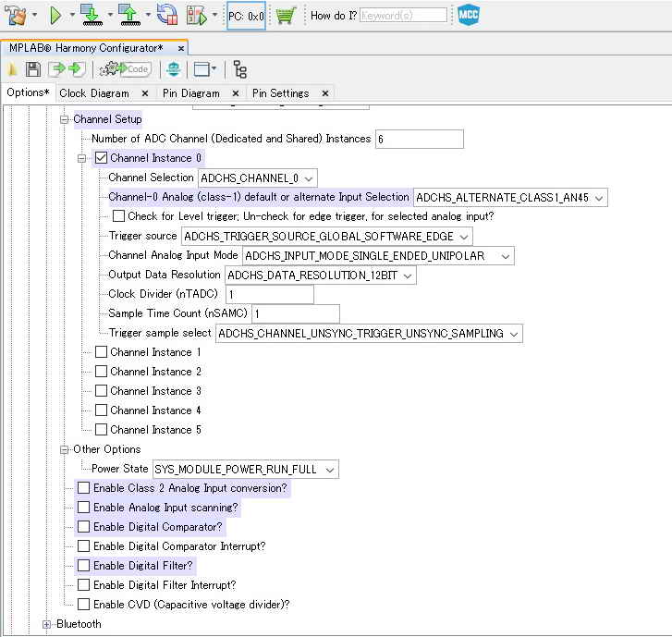Switch to the Pin Diagram tab
672x637 pixels.
tap(191, 93)
